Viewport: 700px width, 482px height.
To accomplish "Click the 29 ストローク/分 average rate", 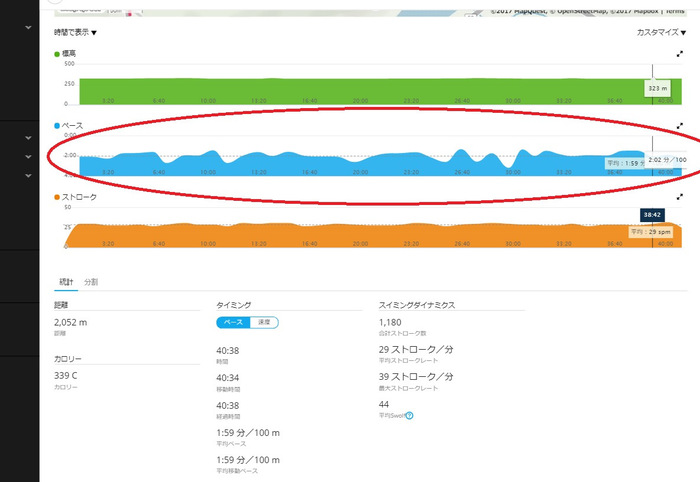I will [416, 349].
